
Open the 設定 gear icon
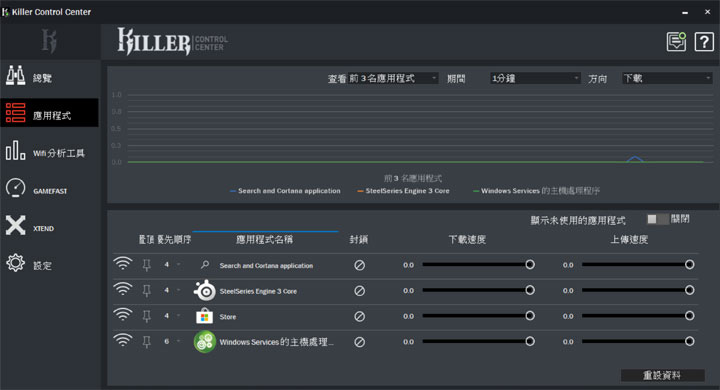15,263
